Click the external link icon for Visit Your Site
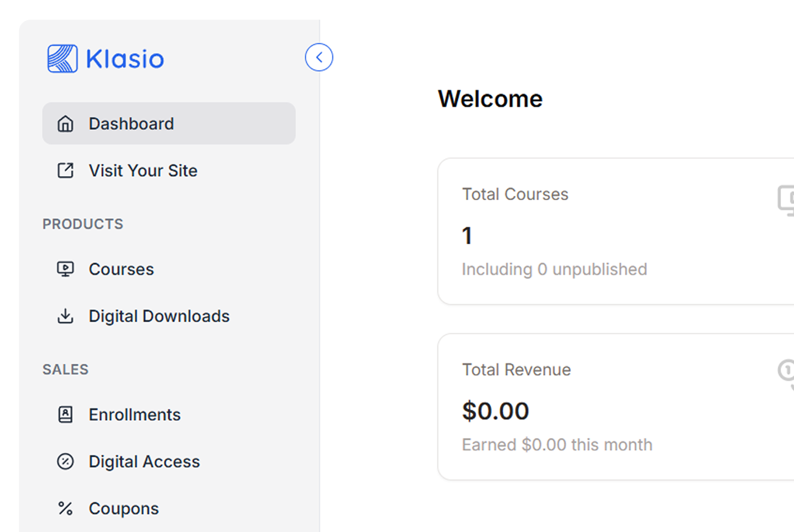The height and width of the screenshot is (532, 794). [66, 170]
